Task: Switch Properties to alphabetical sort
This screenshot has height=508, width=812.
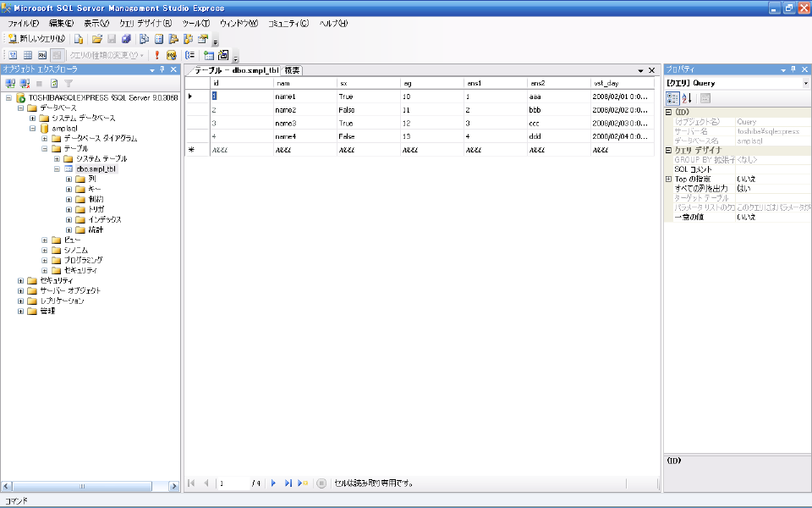Action: (687, 98)
